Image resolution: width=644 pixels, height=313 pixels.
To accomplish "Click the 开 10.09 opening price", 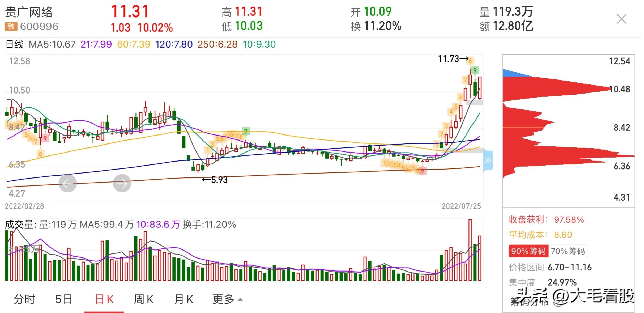I will point(371,12).
